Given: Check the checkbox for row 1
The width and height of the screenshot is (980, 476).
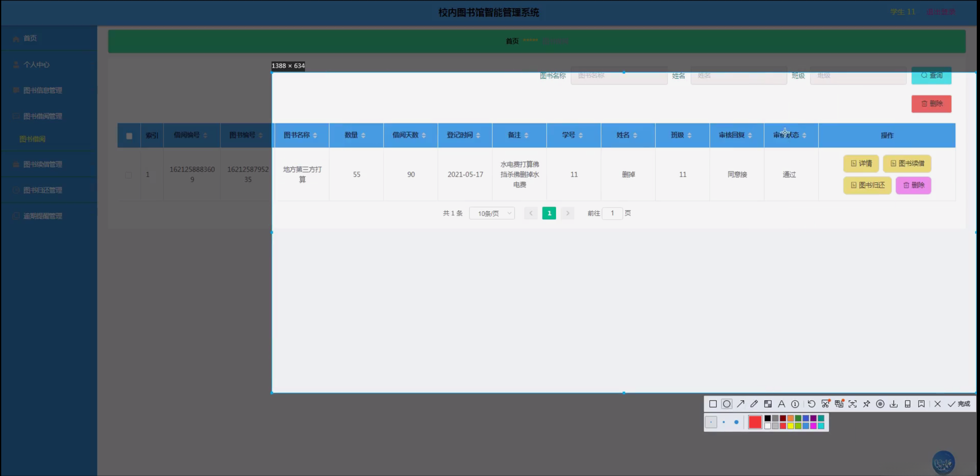Looking at the screenshot, I should click(x=129, y=175).
